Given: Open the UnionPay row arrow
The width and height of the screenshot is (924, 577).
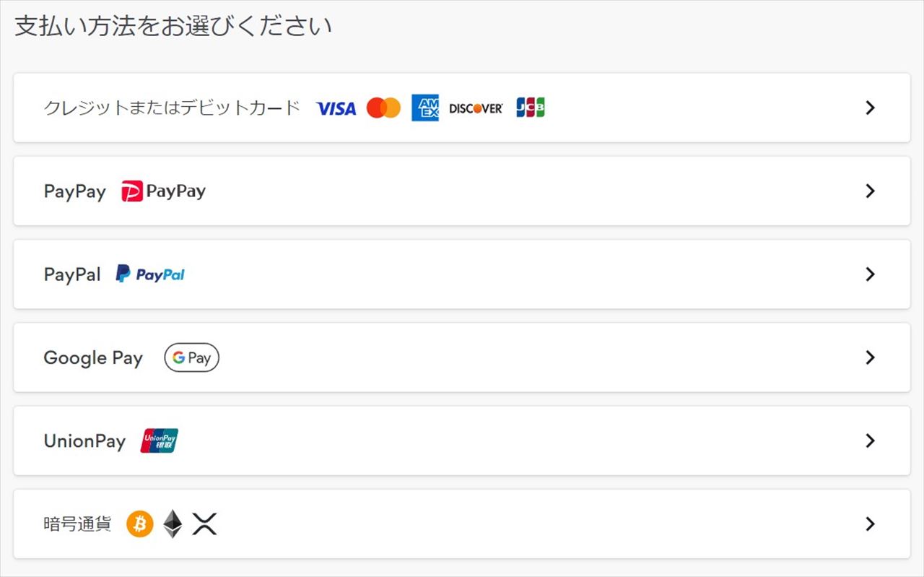Looking at the screenshot, I should coord(870,440).
